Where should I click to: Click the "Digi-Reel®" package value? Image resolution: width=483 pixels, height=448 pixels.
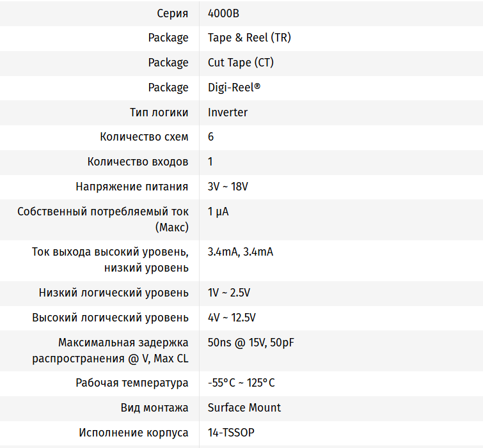pos(234,88)
